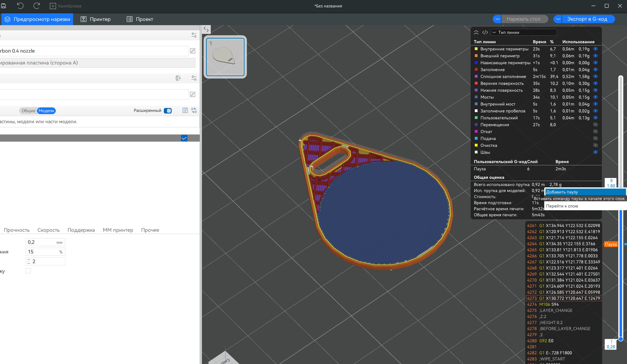The height and width of the screenshot is (364, 627).
Task: Click the compare presets icon
Action: point(194,110)
